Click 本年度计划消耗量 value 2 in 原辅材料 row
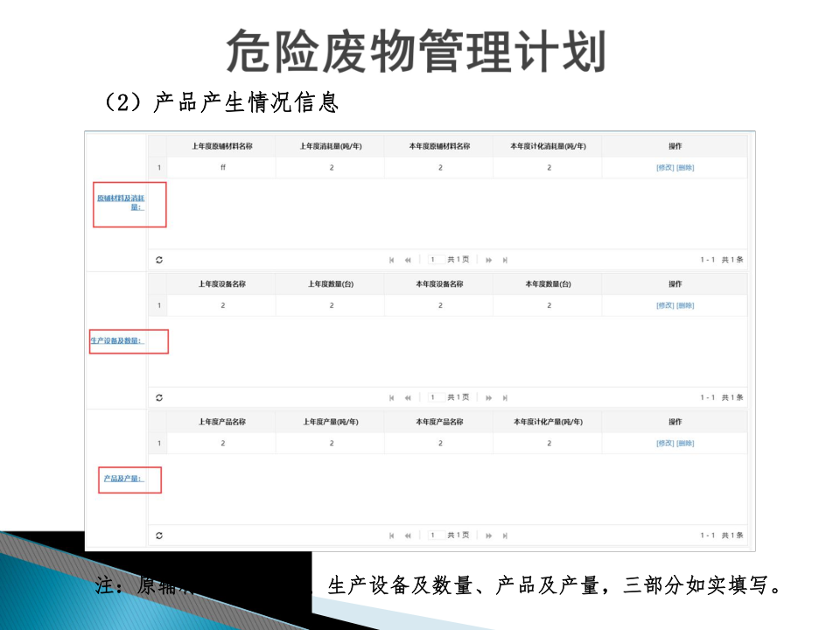 coord(549,168)
